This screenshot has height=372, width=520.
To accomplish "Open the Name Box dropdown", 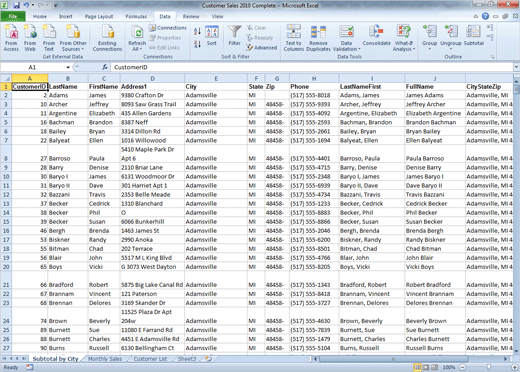I will click(68, 67).
